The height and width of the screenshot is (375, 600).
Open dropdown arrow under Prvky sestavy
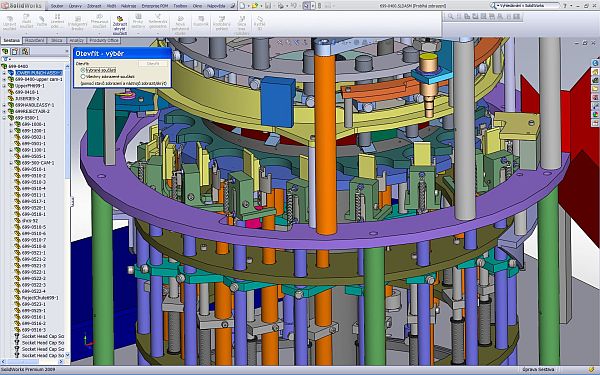click(x=138, y=33)
